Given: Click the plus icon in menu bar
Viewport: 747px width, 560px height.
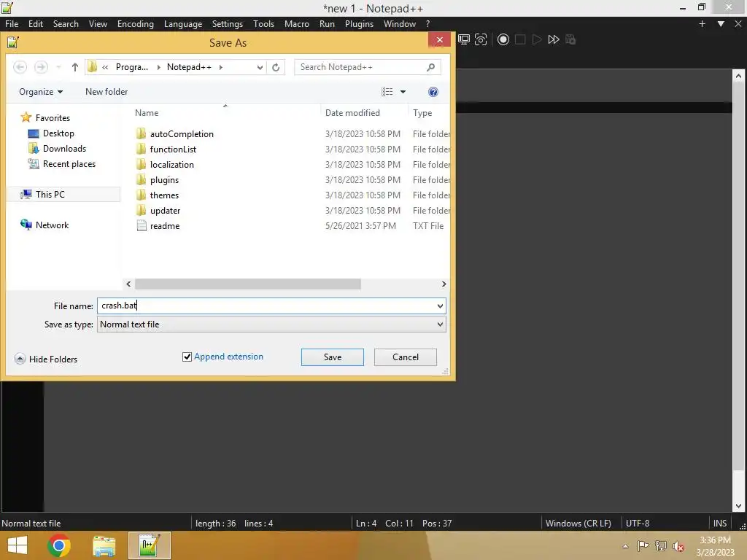Looking at the screenshot, I should [702, 24].
